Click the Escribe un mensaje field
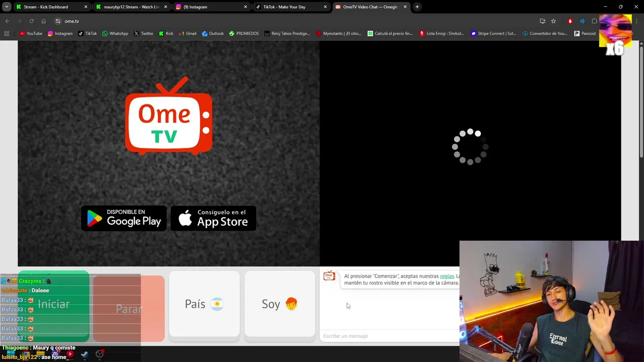This screenshot has width=644, height=362. [390, 336]
